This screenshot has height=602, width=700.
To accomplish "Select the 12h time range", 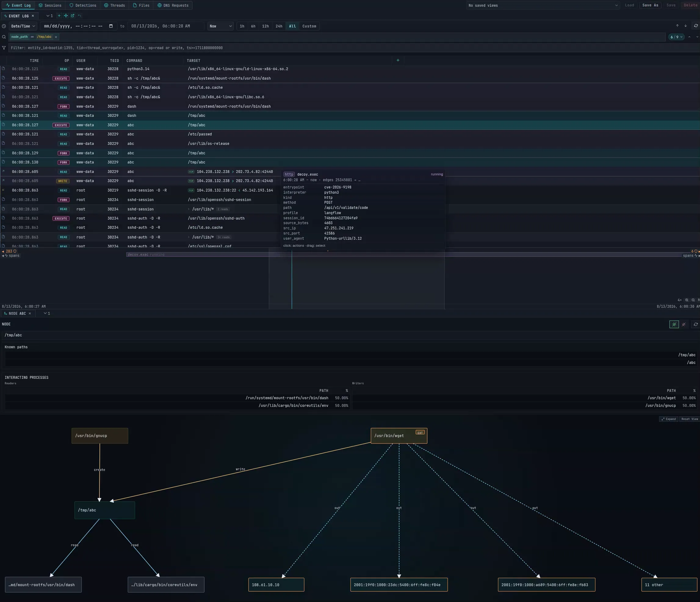I will (x=265, y=26).
